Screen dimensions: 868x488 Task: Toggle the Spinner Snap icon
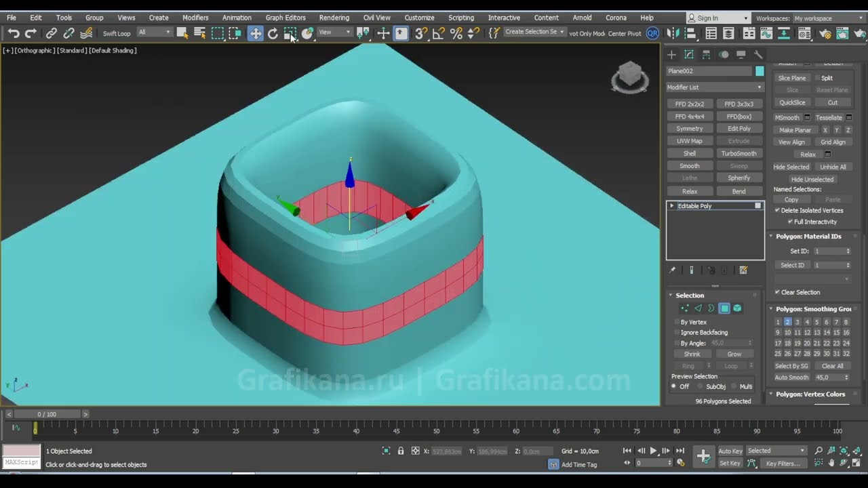tap(474, 33)
